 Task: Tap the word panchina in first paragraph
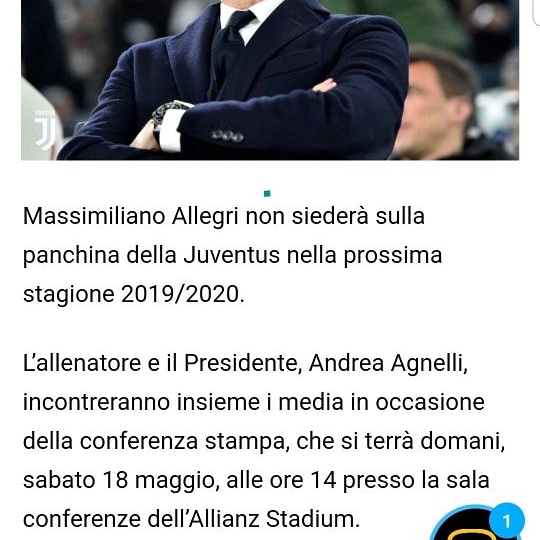71,256
